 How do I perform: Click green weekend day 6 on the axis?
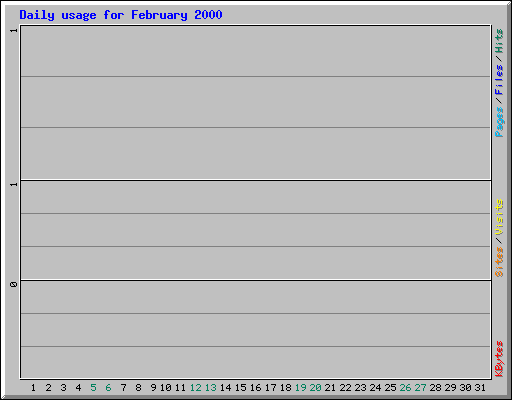tap(108, 388)
